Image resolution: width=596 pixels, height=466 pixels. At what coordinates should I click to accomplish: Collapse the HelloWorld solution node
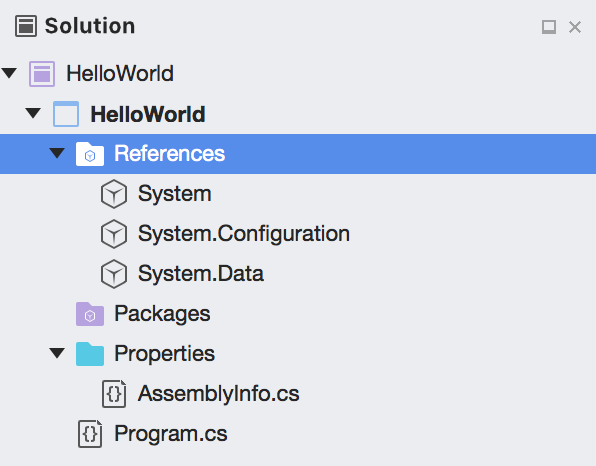coord(9,73)
